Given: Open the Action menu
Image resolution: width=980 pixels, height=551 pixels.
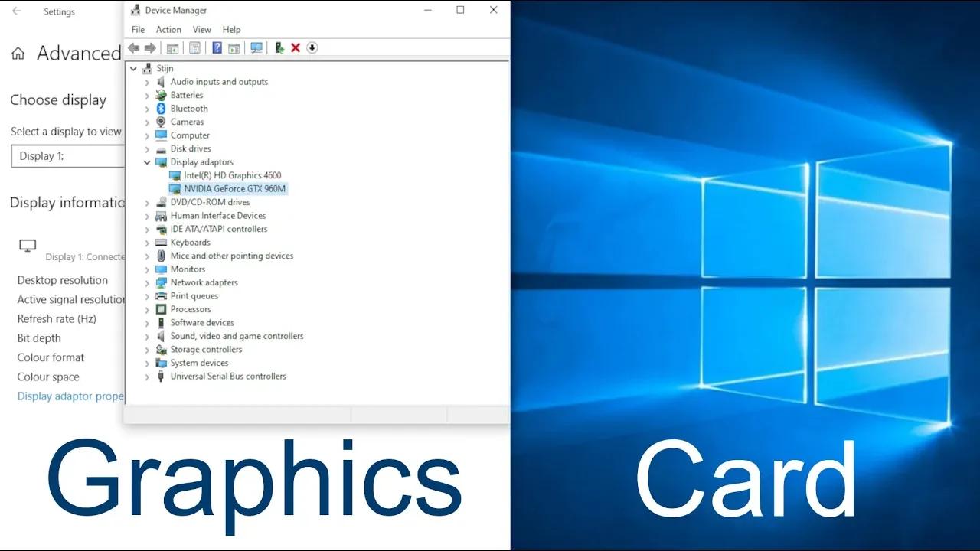Looking at the screenshot, I should [168, 29].
